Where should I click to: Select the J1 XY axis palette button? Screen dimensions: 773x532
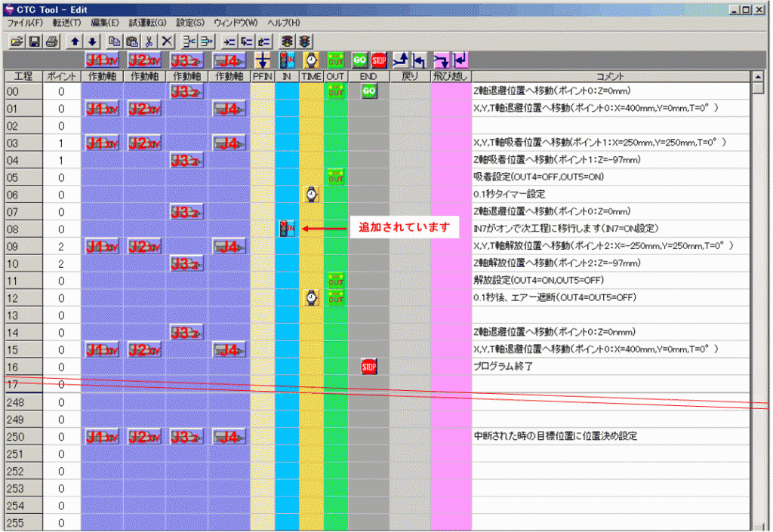[102, 60]
